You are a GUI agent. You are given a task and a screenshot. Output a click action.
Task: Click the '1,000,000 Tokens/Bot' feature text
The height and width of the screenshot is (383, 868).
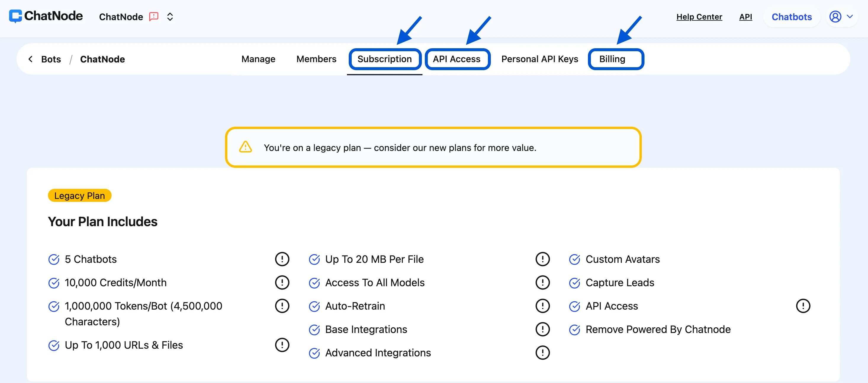[144, 314]
